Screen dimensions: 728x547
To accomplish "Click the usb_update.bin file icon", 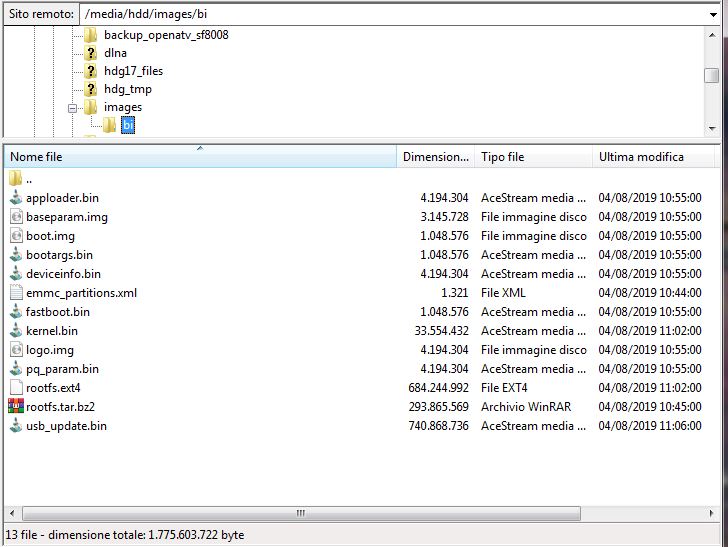I will click(x=16, y=426).
